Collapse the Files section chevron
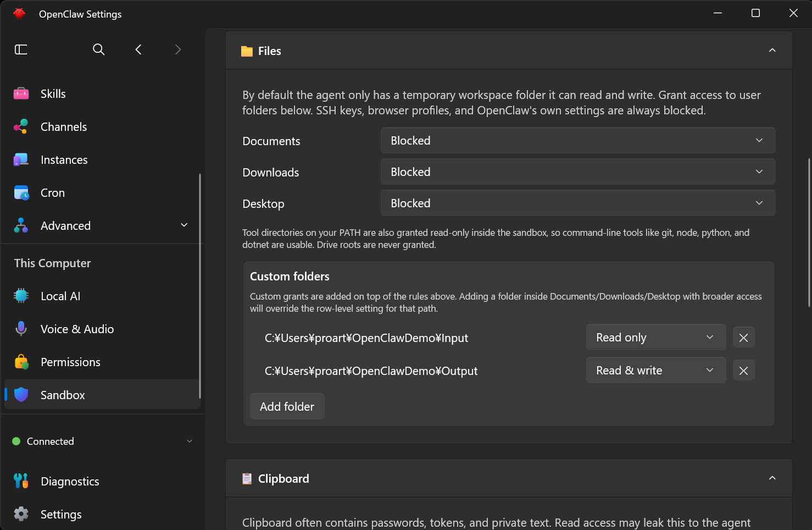Screen dimensions: 812x530 pyautogui.click(x=772, y=51)
